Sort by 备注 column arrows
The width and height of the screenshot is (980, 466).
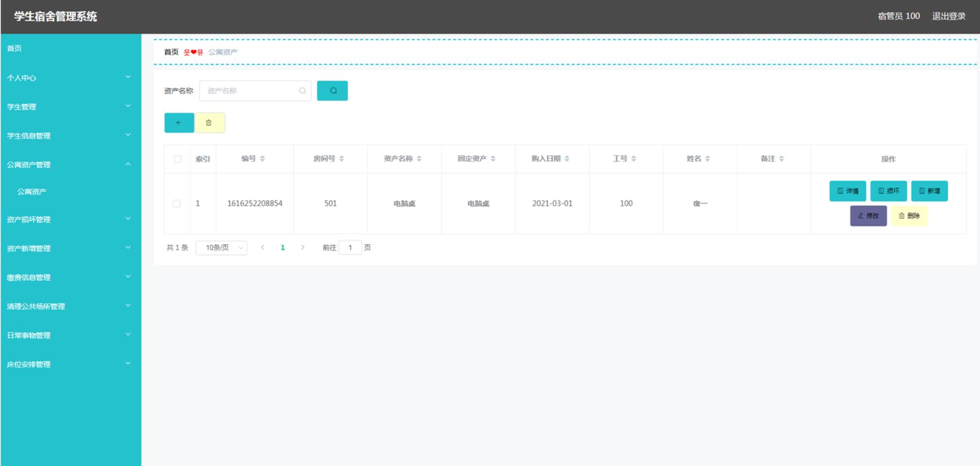click(782, 159)
